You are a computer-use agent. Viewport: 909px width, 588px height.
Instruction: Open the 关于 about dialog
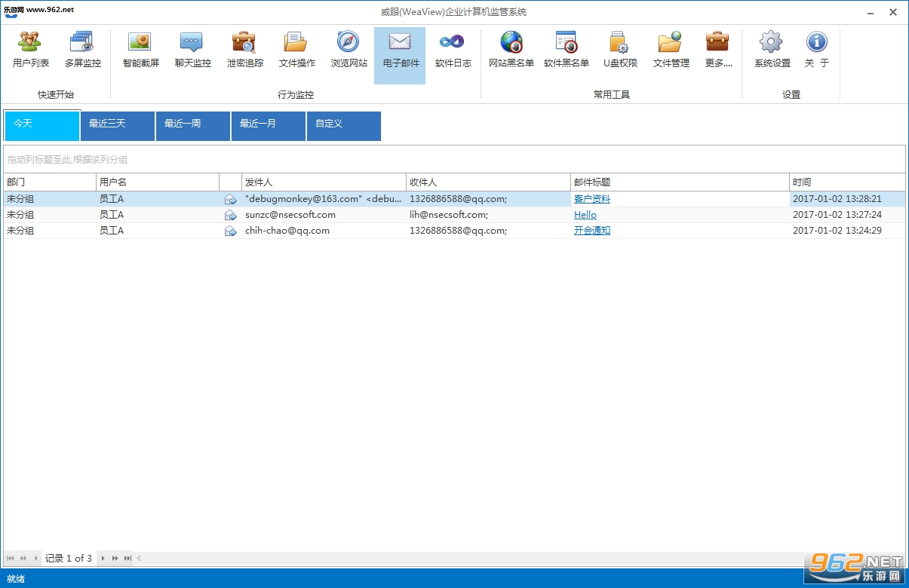[x=816, y=50]
